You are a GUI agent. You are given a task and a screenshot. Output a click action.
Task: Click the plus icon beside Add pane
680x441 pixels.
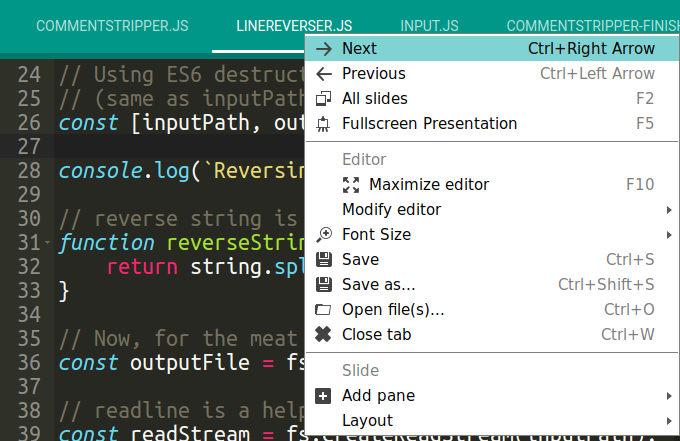pyautogui.click(x=323, y=396)
